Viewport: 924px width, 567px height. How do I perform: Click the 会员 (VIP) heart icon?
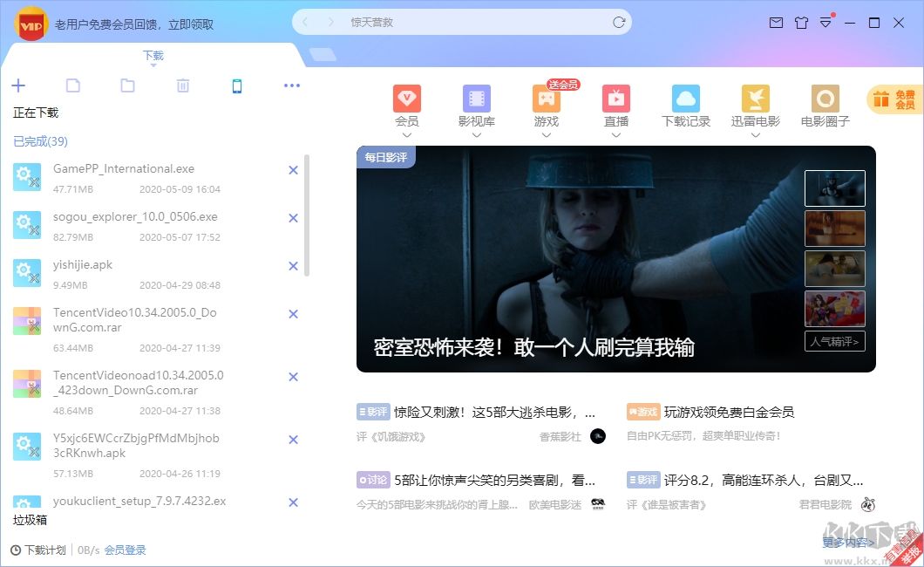(x=407, y=99)
